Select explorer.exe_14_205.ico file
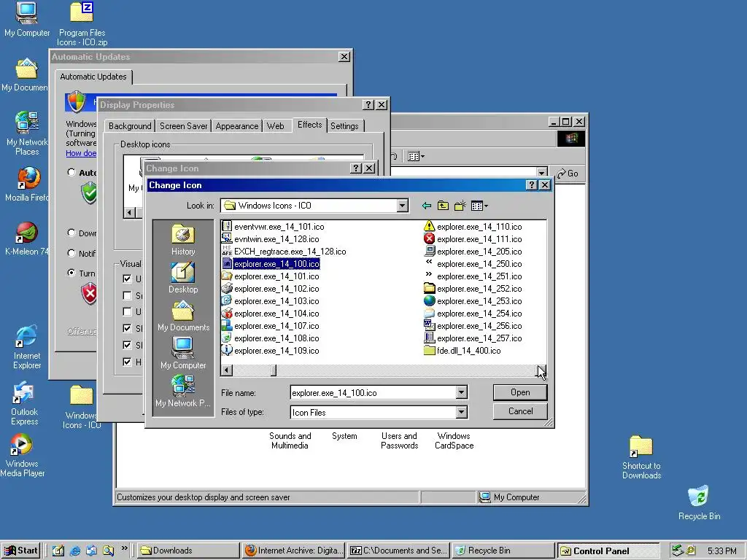This screenshot has width=747, height=560. [x=473, y=252]
